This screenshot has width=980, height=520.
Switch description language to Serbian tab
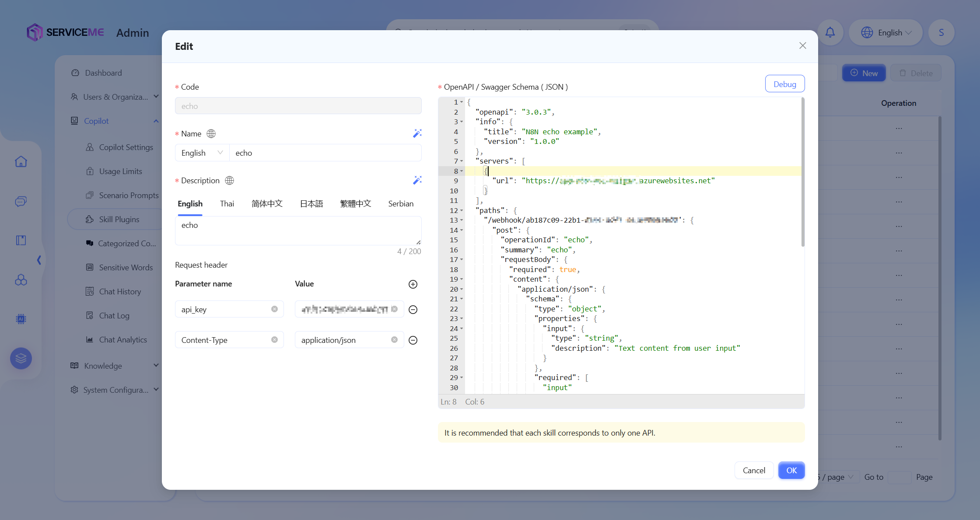pyautogui.click(x=401, y=204)
